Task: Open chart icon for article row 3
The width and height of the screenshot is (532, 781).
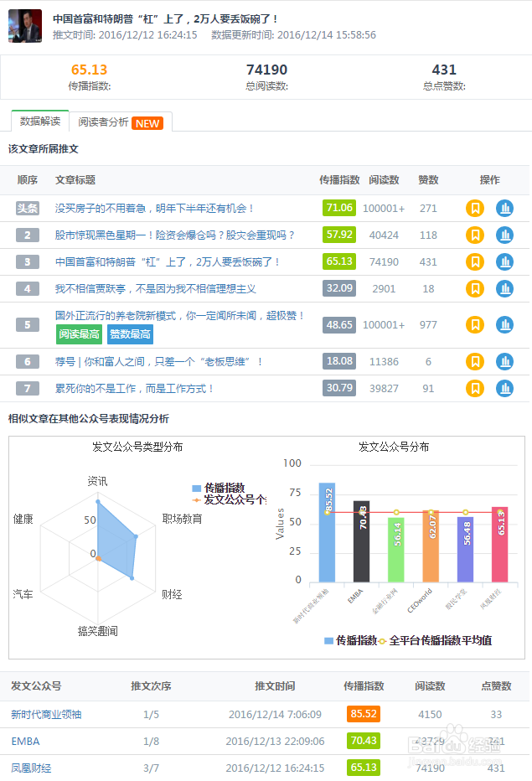Action: pyautogui.click(x=504, y=262)
